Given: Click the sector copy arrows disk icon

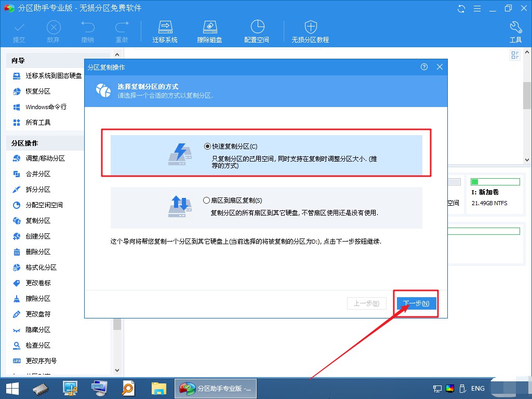Looking at the screenshot, I should point(180,206).
